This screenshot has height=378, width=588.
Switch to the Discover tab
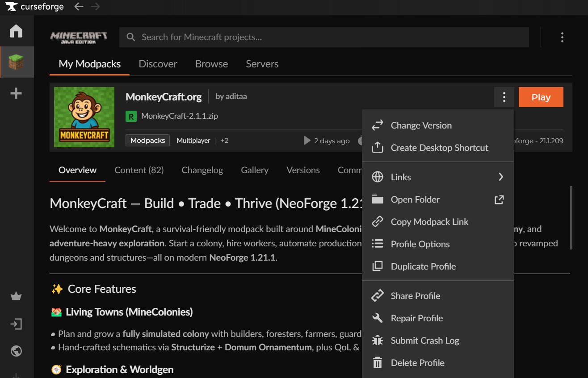pyautogui.click(x=158, y=64)
